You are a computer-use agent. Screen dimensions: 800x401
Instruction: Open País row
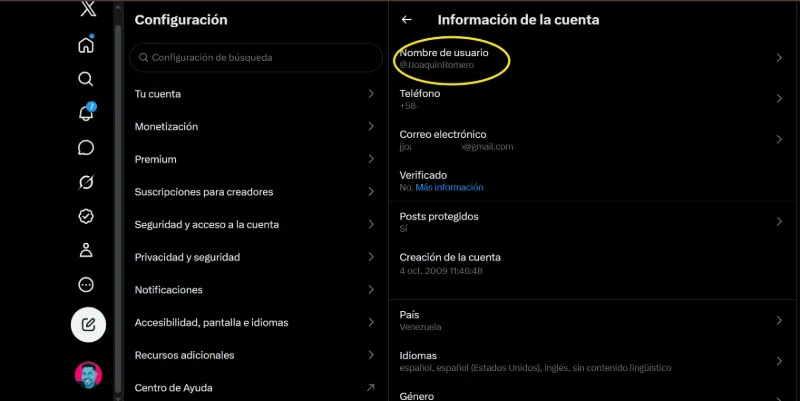(x=591, y=320)
